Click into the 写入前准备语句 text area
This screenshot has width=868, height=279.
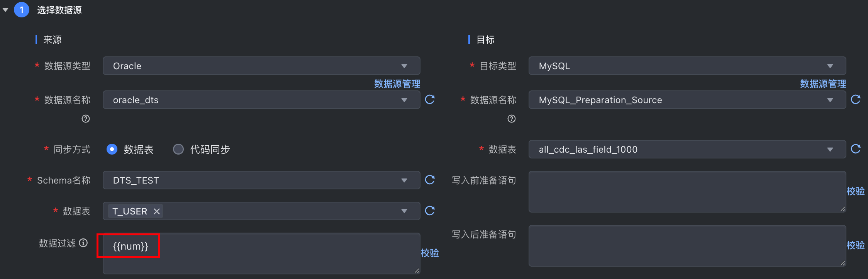pos(687,192)
